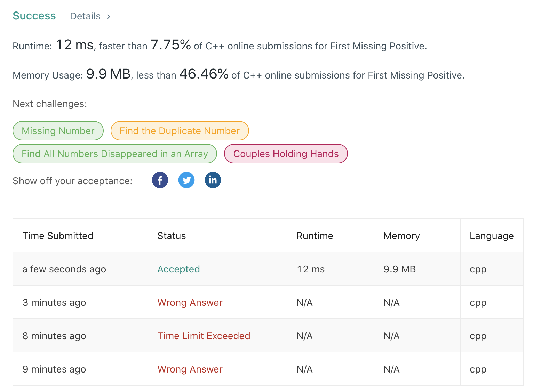Viewport: 533px width, 392px height.
Task: Click the Status column header
Action: pyautogui.click(x=172, y=236)
